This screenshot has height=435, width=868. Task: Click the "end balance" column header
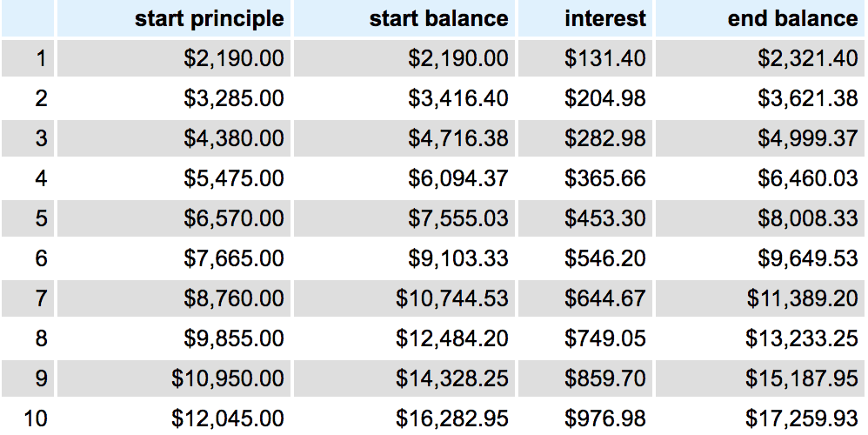pyautogui.click(x=792, y=18)
